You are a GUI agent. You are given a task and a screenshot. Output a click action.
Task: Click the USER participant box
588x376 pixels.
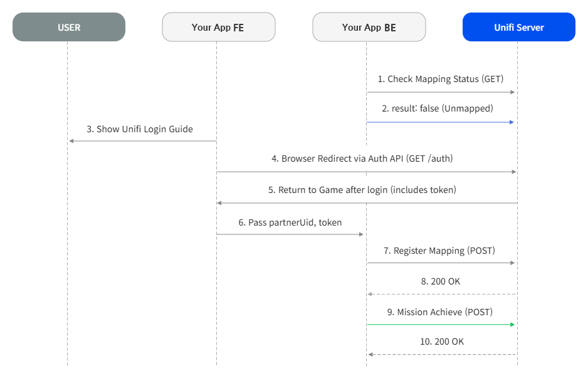point(69,27)
